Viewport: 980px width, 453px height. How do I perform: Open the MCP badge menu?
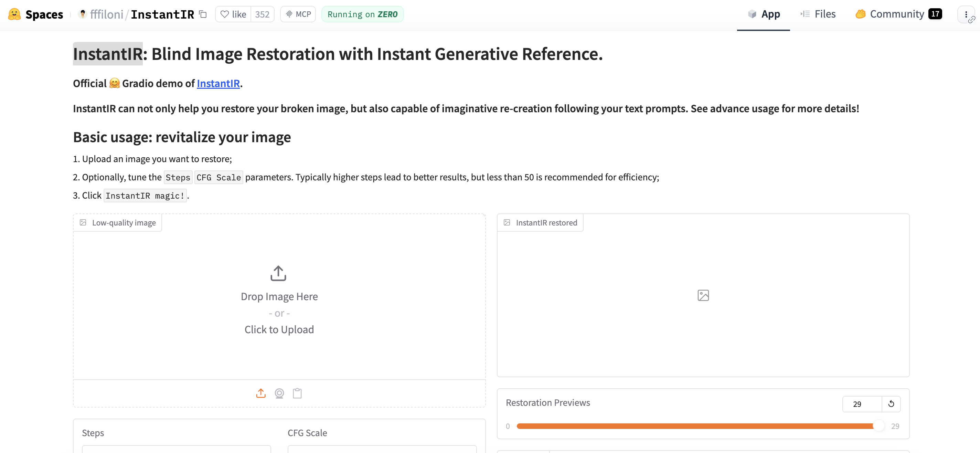tap(298, 14)
